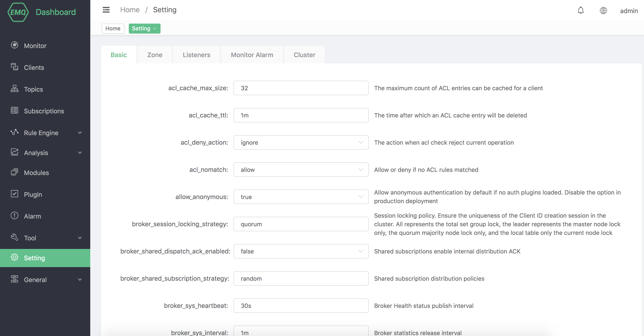Click the Rule Engine sidebar icon
This screenshot has width=644, height=336.
click(x=15, y=132)
